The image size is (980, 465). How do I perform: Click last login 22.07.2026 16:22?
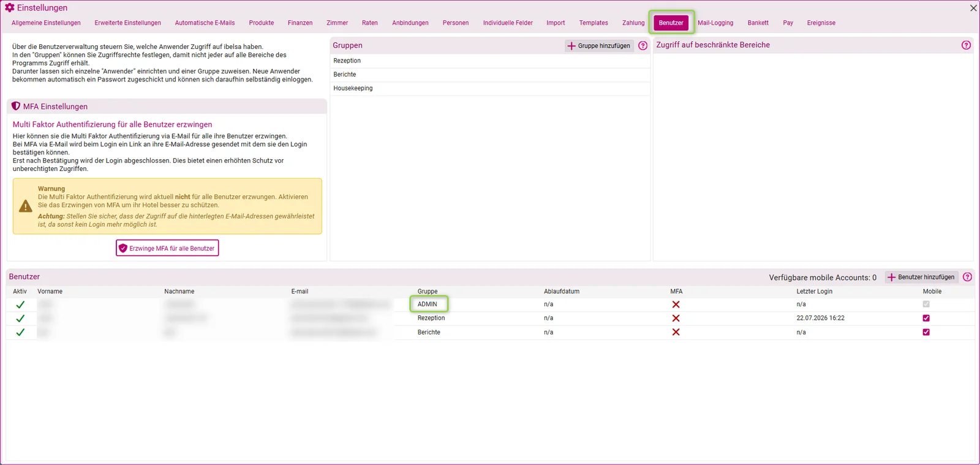(x=820, y=318)
